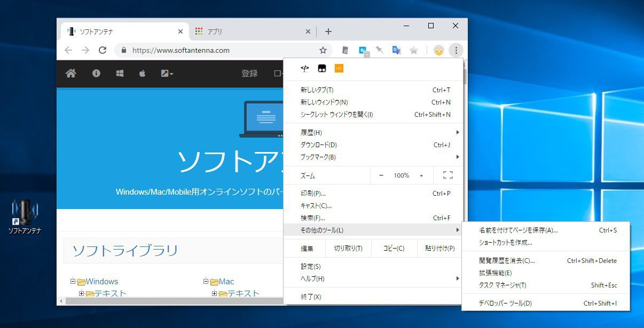Switch to the アプリ tab
This screenshot has width=644, height=328.
253,31
